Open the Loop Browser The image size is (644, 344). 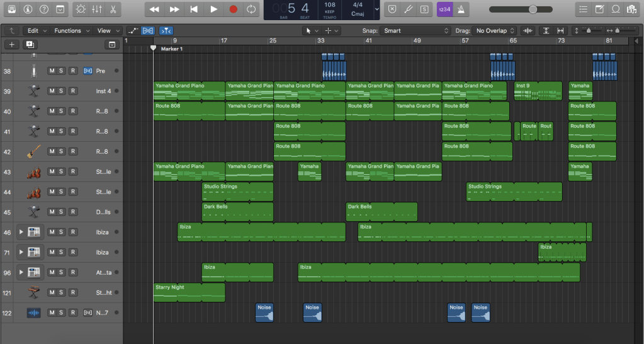click(x=615, y=9)
